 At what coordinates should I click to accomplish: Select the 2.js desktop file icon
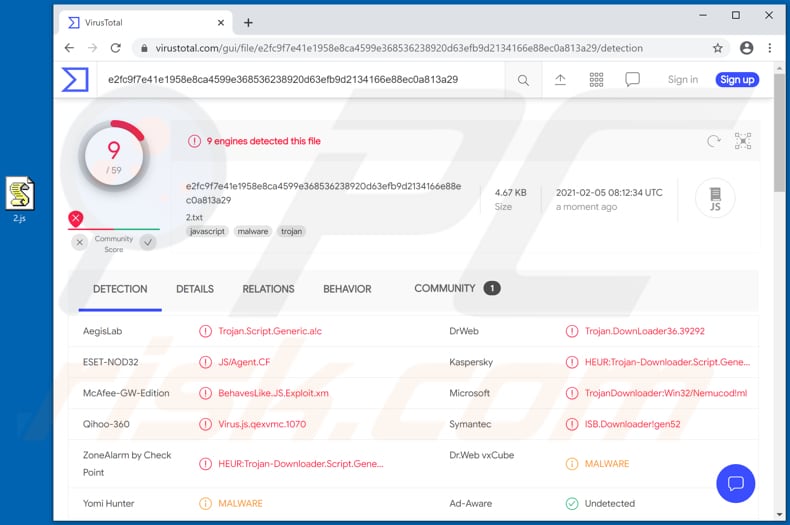coord(20,200)
